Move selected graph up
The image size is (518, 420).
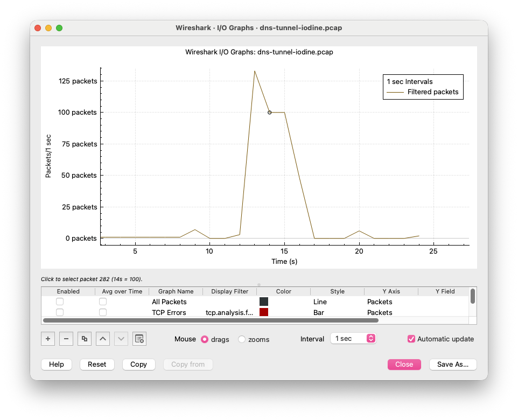(x=103, y=339)
